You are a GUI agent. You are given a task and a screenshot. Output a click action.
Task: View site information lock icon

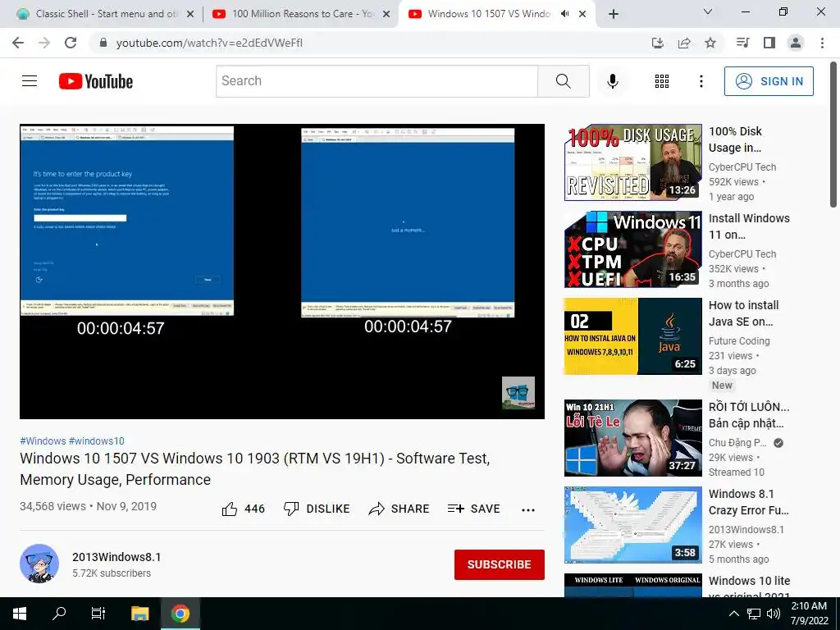[103, 43]
